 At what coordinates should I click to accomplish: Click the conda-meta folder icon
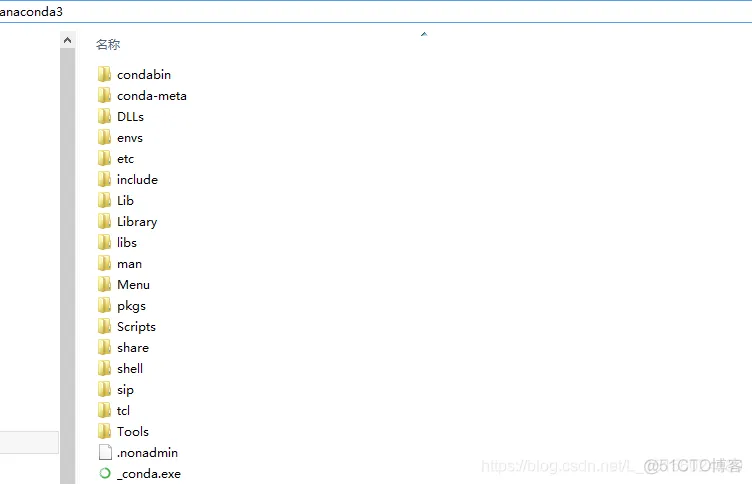click(x=104, y=95)
